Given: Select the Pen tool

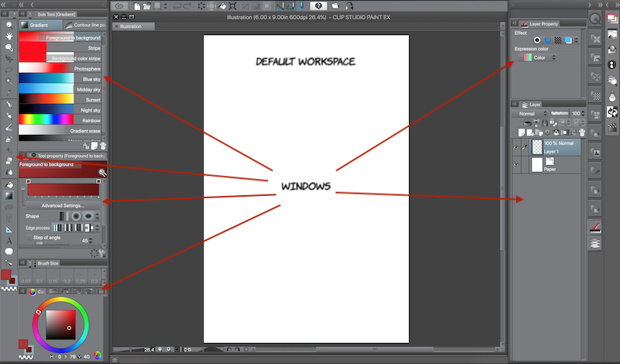Looking at the screenshot, I should tap(9, 105).
